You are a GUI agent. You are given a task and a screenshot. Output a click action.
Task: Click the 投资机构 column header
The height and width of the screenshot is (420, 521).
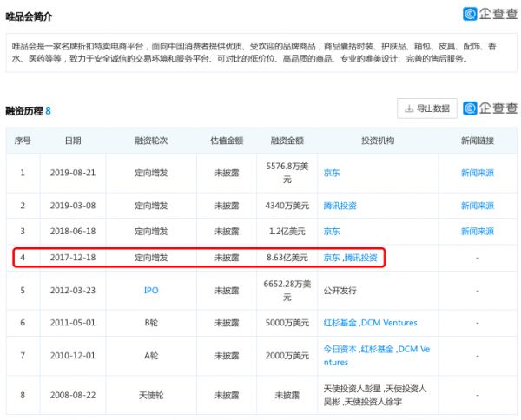coord(377,141)
